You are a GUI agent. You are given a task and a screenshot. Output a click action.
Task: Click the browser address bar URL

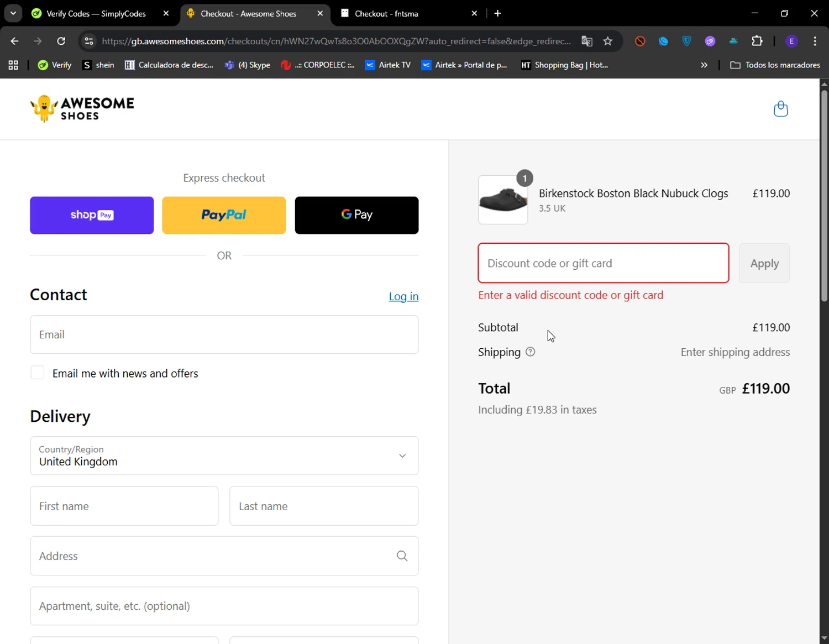[336, 41]
